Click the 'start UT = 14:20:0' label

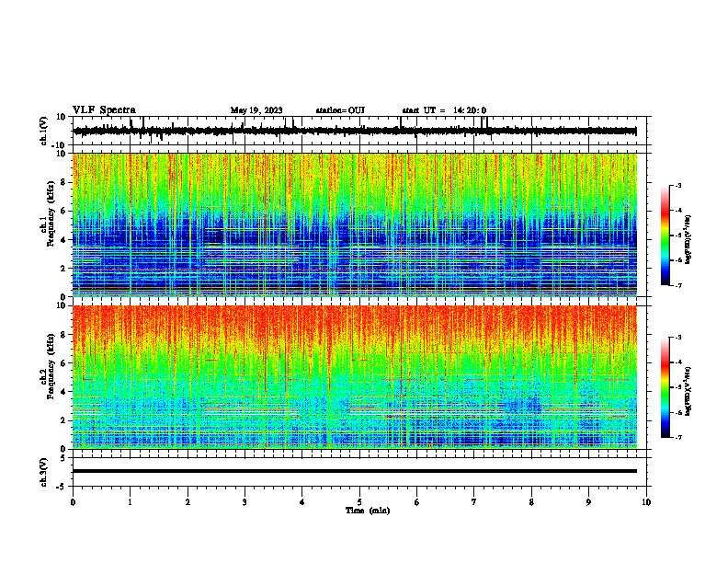pos(444,110)
